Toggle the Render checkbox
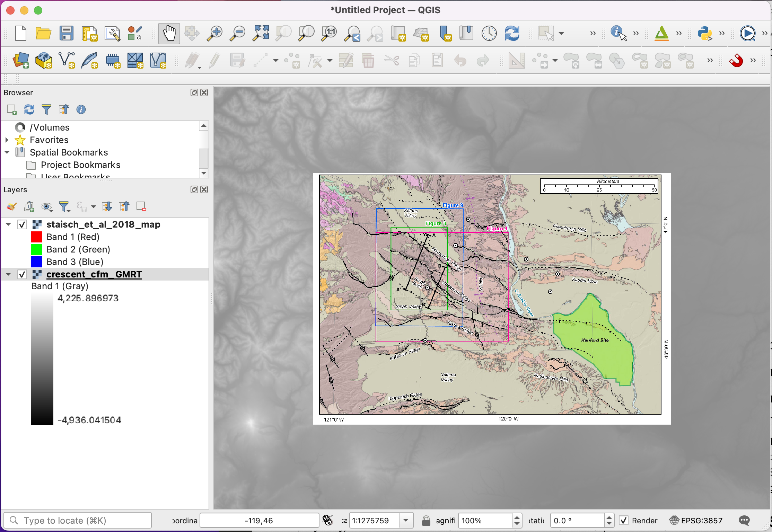Image resolution: width=772 pixels, height=532 pixels. click(x=624, y=521)
